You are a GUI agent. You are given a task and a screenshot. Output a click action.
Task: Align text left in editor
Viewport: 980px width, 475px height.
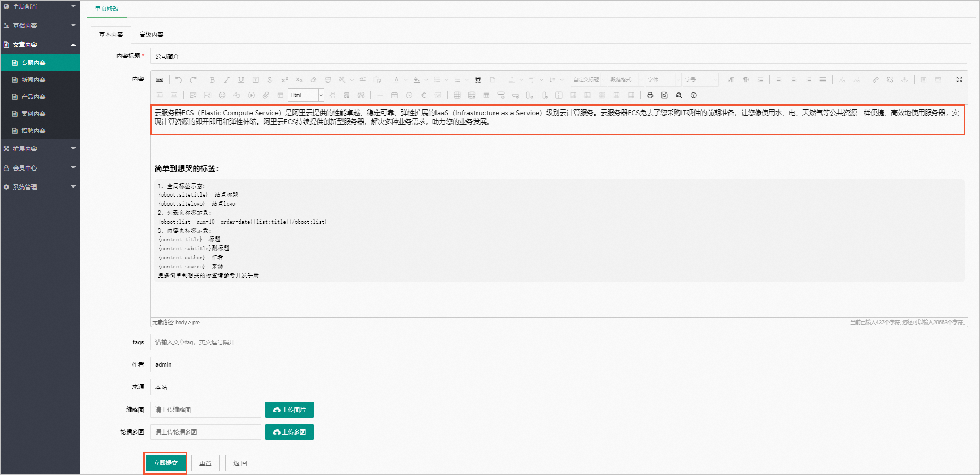tap(779, 80)
